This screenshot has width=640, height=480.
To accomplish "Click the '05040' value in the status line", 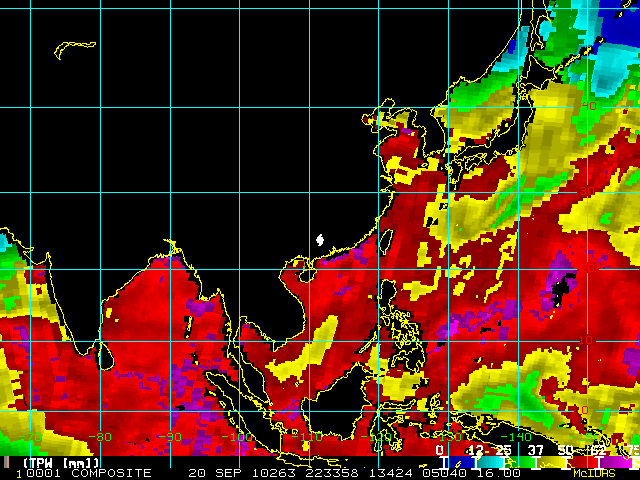I will 444,473.
